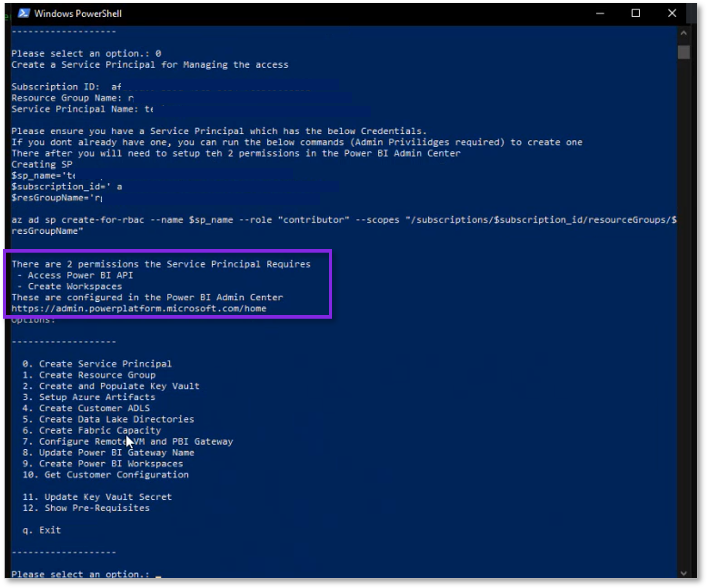
Task: Maximize the Windows PowerShell window
Action: tap(636, 13)
